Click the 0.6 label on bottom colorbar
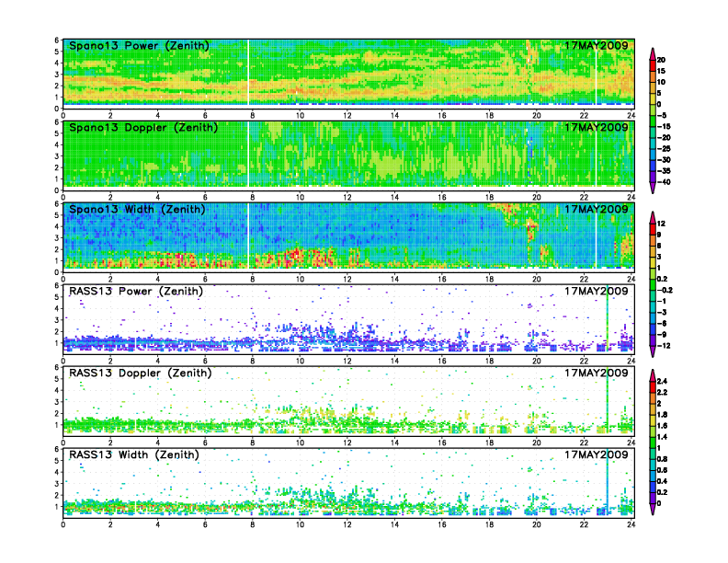The image size is (728, 563). pyautogui.click(x=662, y=470)
